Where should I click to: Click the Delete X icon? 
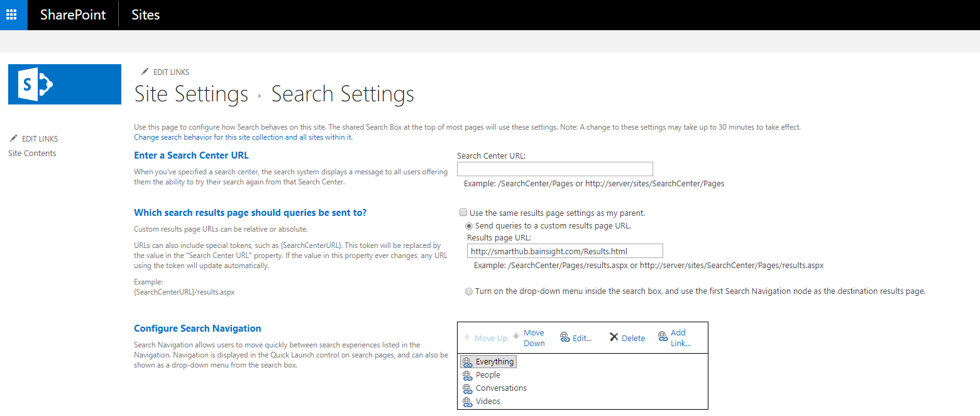coord(614,337)
